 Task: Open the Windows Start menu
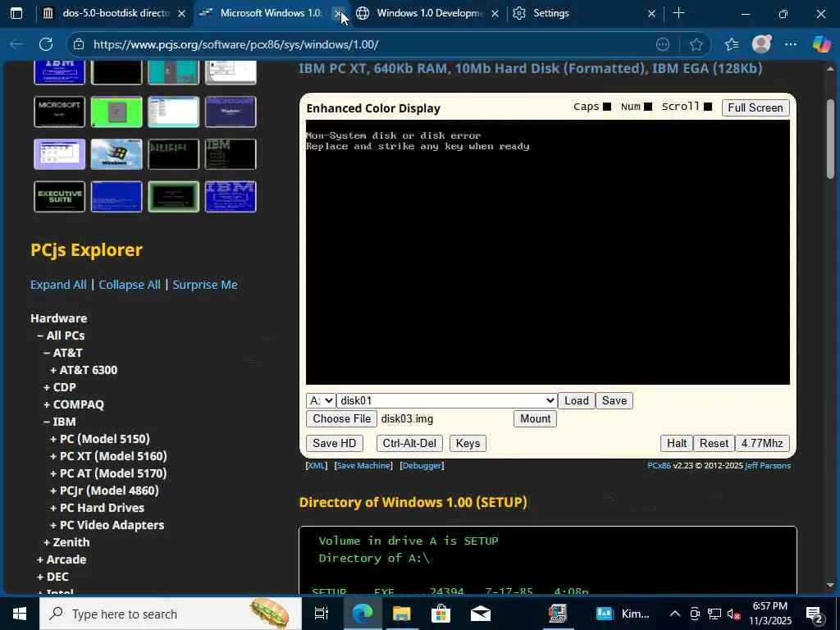click(x=20, y=614)
